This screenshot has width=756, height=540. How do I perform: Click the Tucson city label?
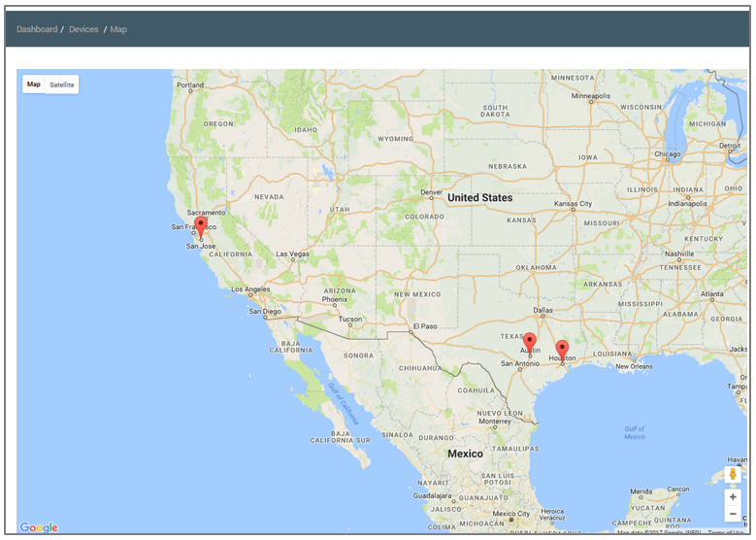[349, 319]
